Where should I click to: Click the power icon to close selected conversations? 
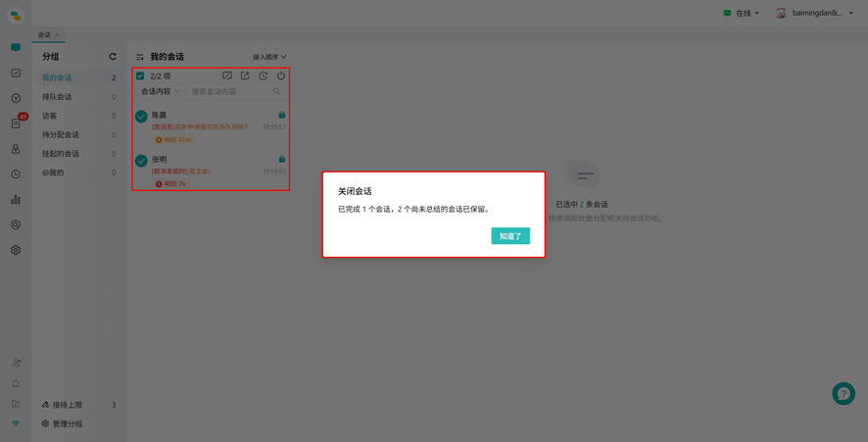click(x=280, y=75)
